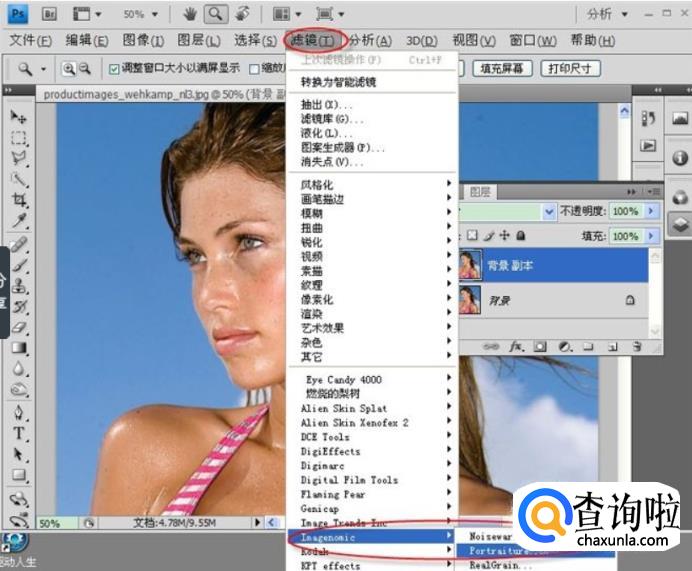Screen dimensions: 692x571
Task: Select the Rectangular Marquee tool
Action: 19,138
